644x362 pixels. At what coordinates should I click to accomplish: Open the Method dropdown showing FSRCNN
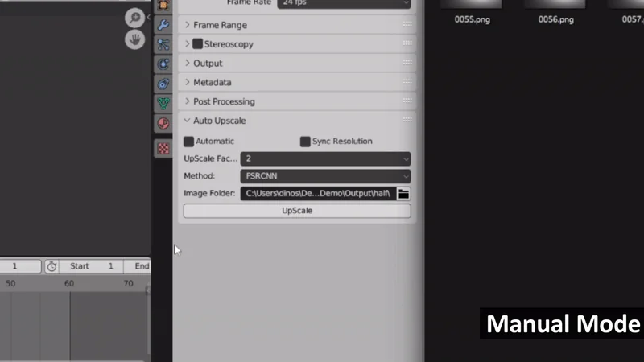325,176
